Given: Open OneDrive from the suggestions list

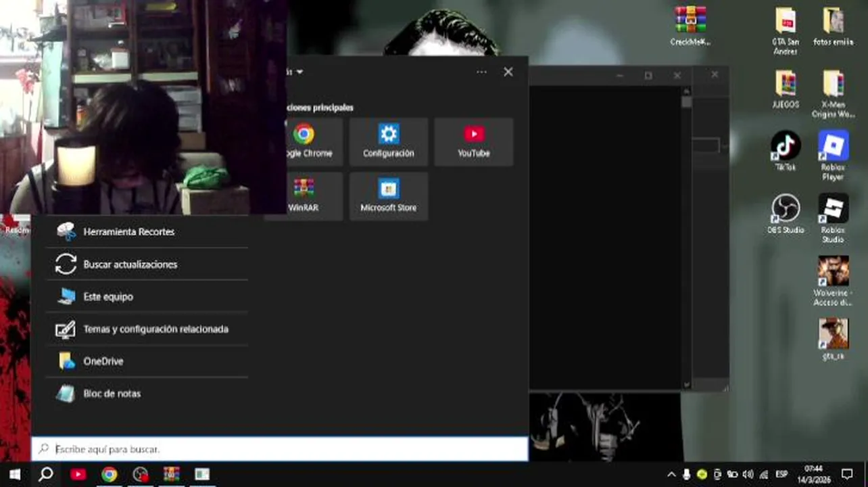Looking at the screenshot, I should click(x=147, y=361).
